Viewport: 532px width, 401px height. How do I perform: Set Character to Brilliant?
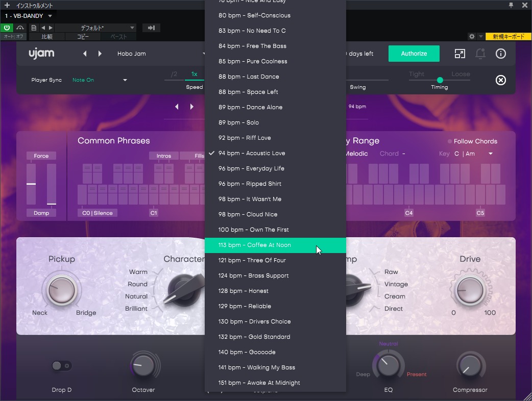click(x=136, y=309)
